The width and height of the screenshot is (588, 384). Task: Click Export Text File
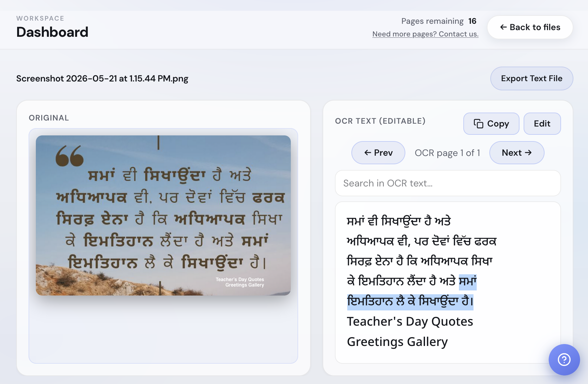tap(532, 78)
